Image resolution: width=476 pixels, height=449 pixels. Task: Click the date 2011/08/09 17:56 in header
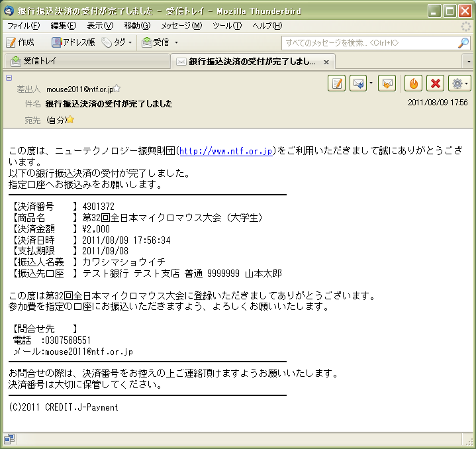tap(438, 102)
